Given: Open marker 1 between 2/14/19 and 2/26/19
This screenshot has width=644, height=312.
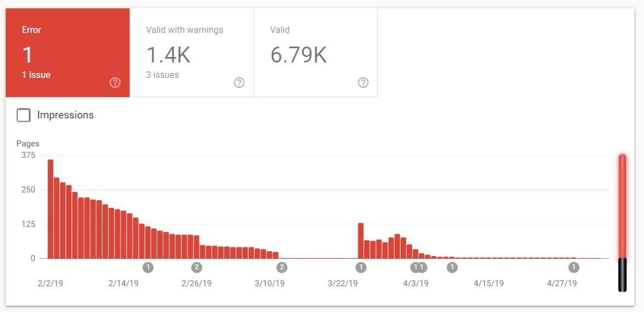Looking at the screenshot, I should (148, 268).
